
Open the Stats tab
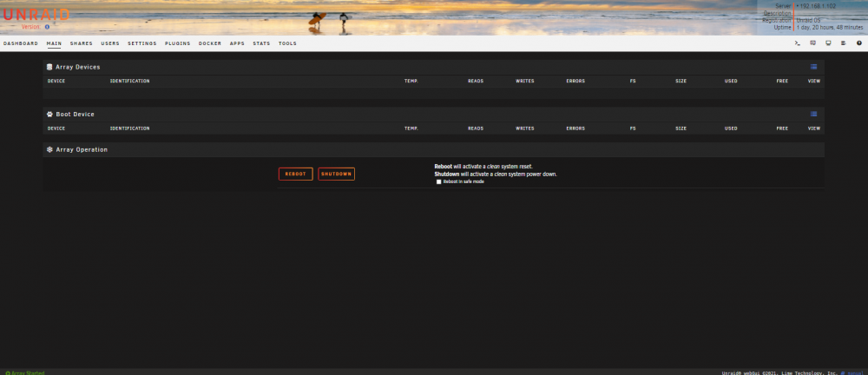pyautogui.click(x=261, y=43)
